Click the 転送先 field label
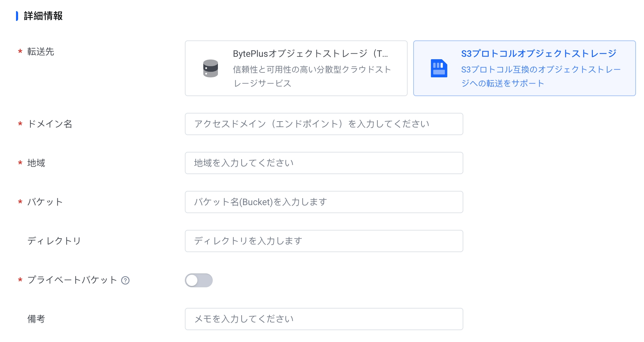This screenshot has width=644, height=342. 41,52
